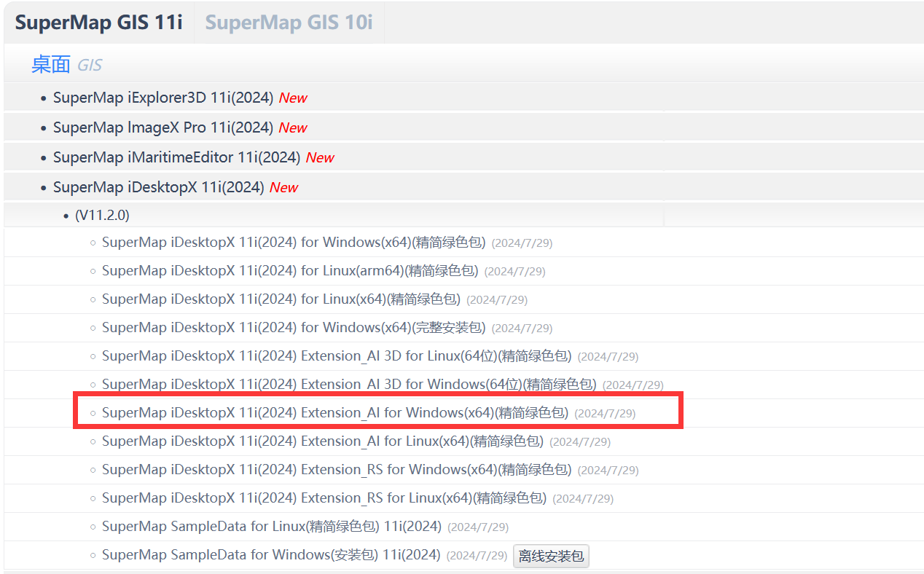Expand SuperMap iExplorer3D 11i(2024) item
This screenshot has height=574, width=924.
(x=163, y=98)
